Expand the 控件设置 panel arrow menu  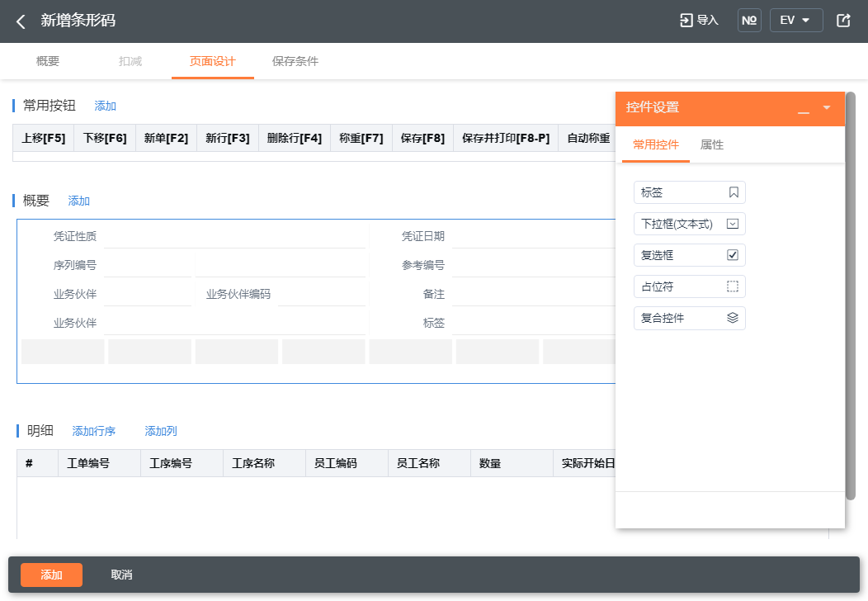coord(827,107)
